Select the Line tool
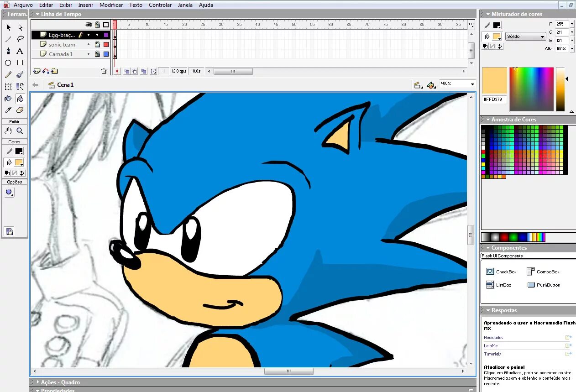576x392 pixels. [x=8, y=39]
